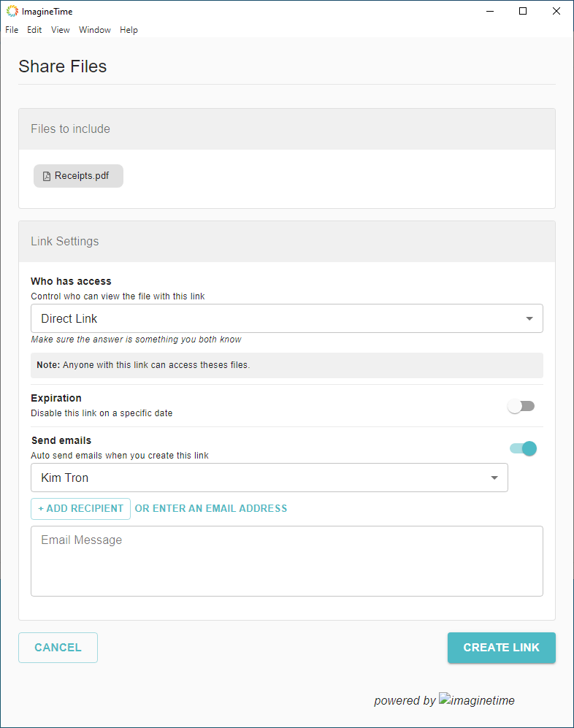Click the Direct Link dropdown arrow
Image resolution: width=574 pixels, height=728 pixels.
(x=529, y=318)
